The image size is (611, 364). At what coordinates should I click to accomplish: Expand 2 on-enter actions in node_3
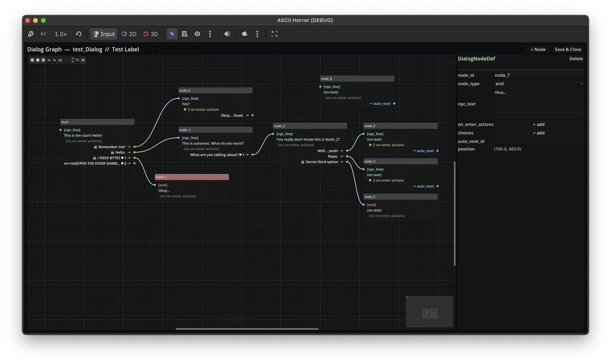(x=386, y=180)
